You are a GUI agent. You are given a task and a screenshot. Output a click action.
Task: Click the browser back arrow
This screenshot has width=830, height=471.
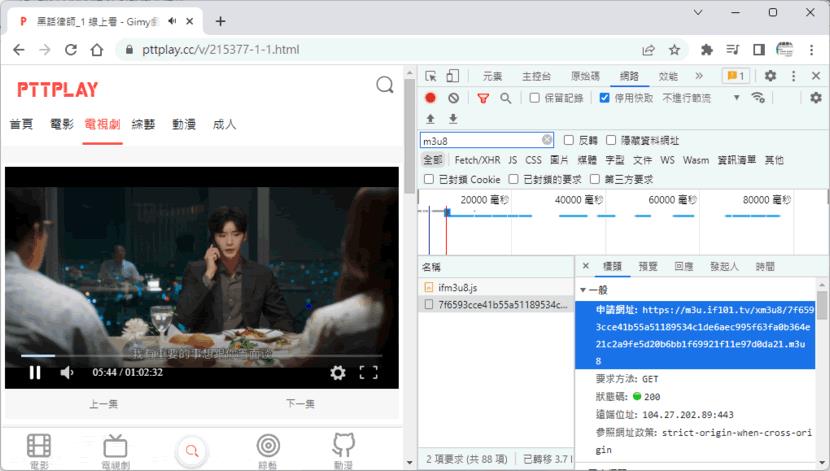pos(19,50)
